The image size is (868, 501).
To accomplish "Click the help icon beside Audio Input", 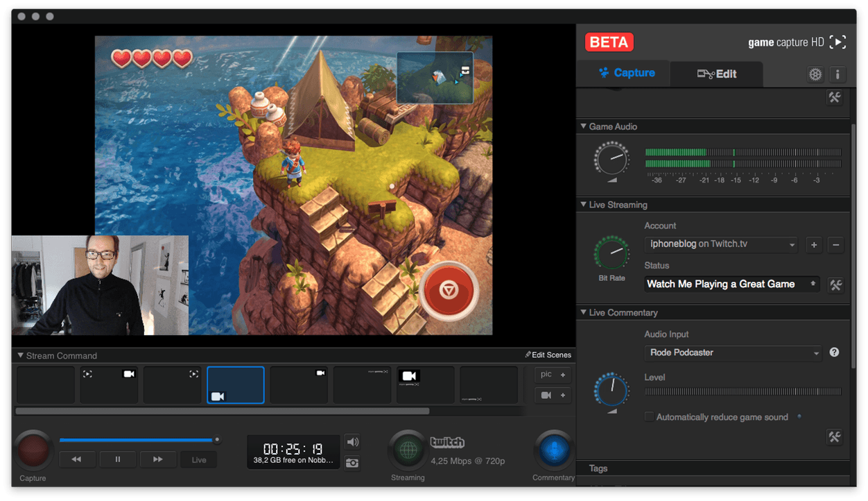I will [x=834, y=353].
